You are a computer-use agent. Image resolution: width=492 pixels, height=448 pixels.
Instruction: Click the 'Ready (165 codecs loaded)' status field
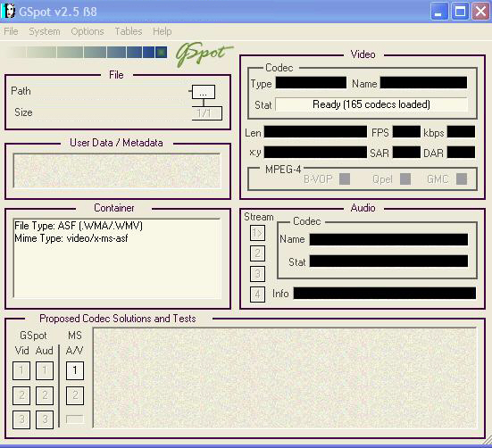371,104
